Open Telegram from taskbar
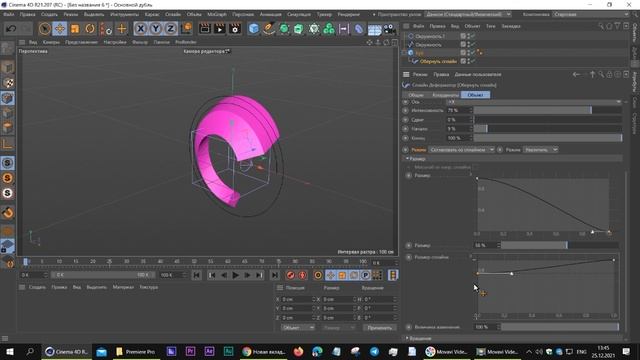The height and width of the screenshot is (360, 640). [x=374, y=351]
